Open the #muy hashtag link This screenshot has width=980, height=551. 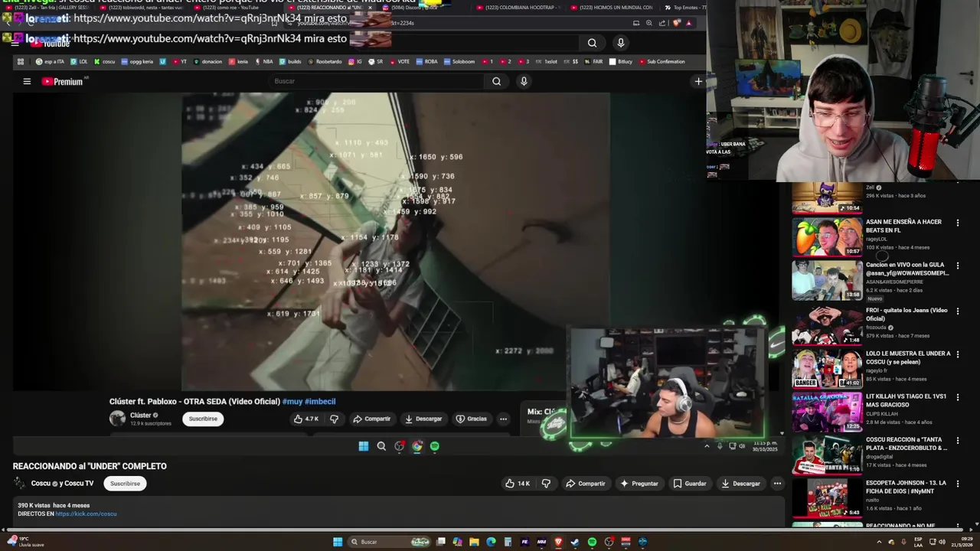coord(292,401)
